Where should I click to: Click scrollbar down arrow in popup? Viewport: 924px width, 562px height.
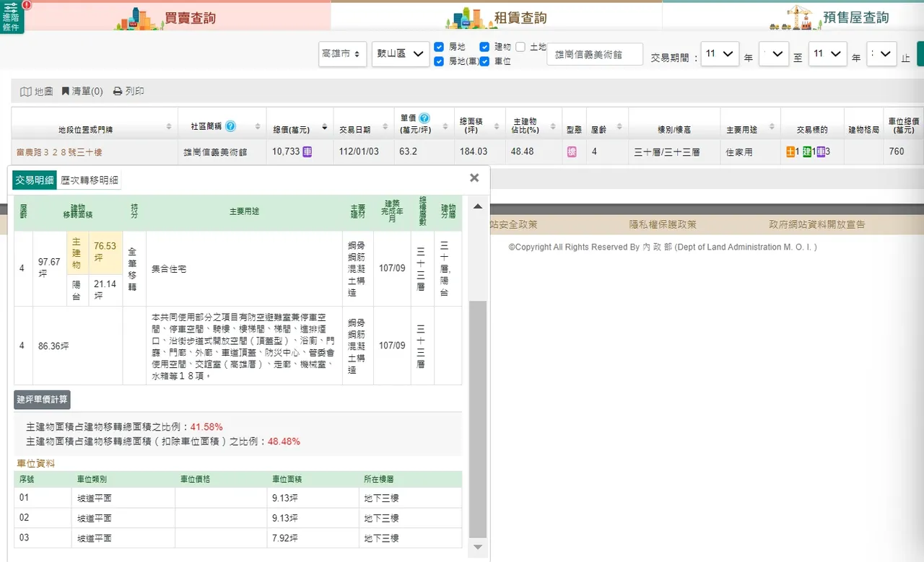(477, 548)
